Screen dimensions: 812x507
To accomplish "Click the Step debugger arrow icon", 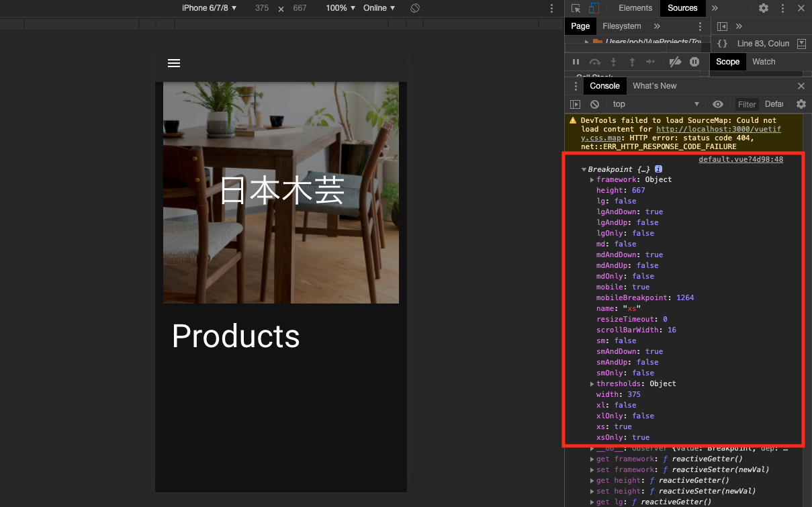I will point(650,62).
